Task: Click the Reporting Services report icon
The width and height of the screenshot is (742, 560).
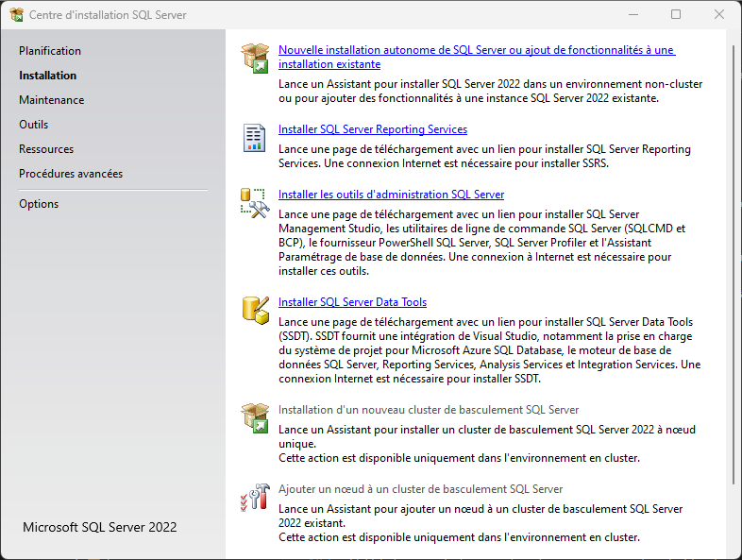Action: pos(254,138)
